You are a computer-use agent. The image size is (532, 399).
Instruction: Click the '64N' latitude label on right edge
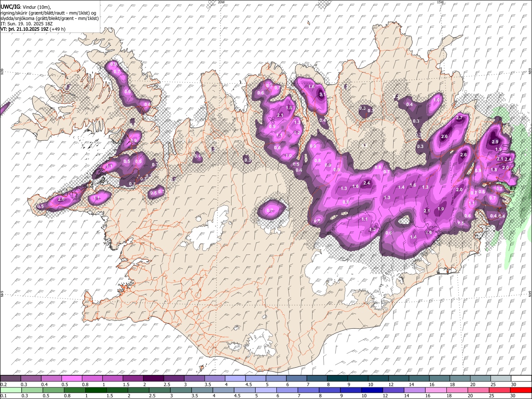coord(530,294)
